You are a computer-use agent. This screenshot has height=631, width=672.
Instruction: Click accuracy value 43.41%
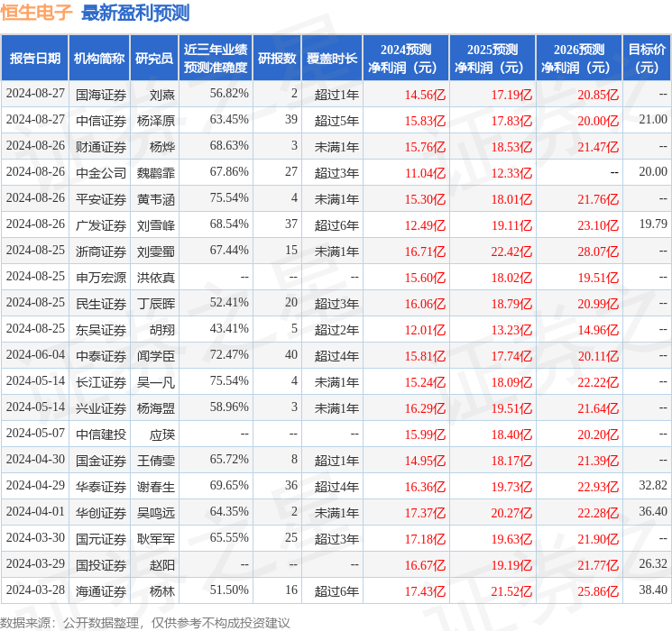(229, 328)
